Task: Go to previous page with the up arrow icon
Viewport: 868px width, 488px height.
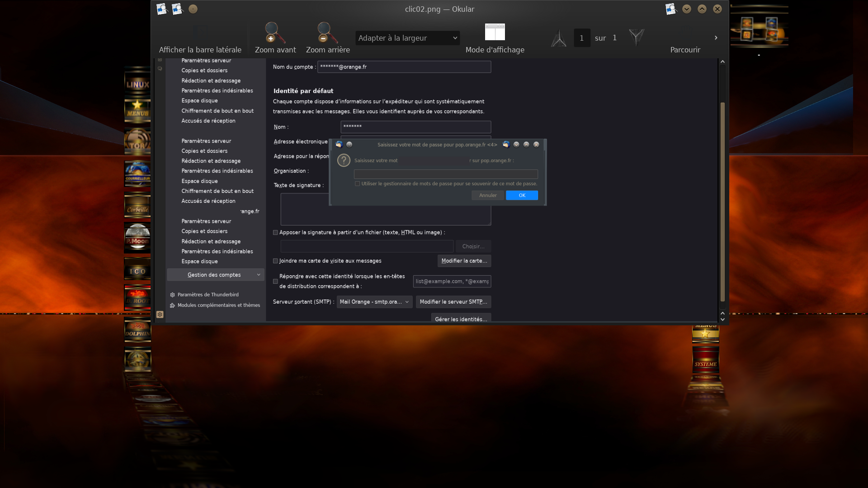Action: [x=559, y=38]
